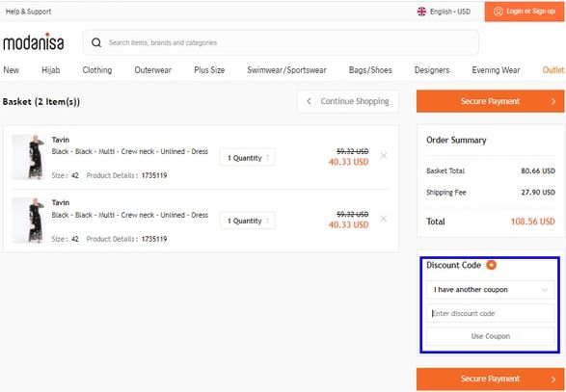The width and height of the screenshot is (566, 392).
Task: Remove the second Tavin dress from basket
Action: click(384, 219)
